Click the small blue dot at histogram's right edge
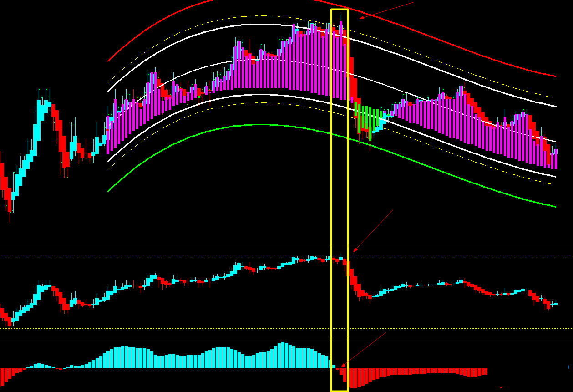The height and width of the screenshot is (392, 573). click(568, 367)
